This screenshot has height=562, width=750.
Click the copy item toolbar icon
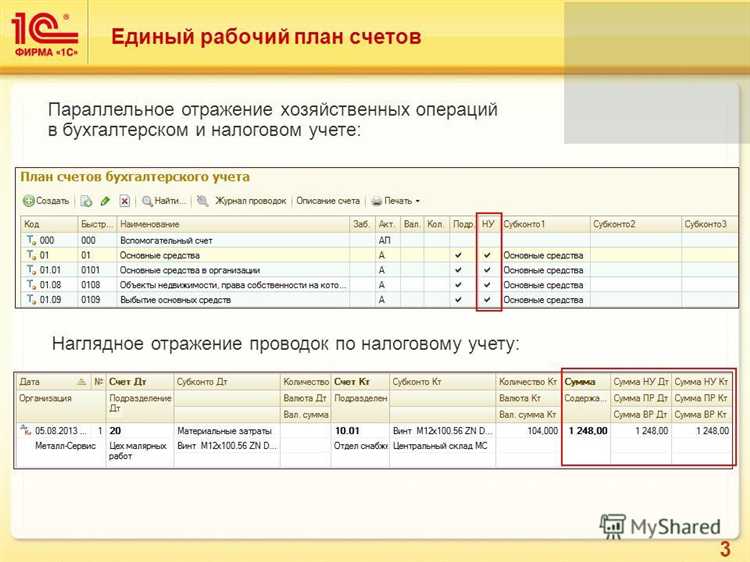pyautogui.click(x=86, y=200)
